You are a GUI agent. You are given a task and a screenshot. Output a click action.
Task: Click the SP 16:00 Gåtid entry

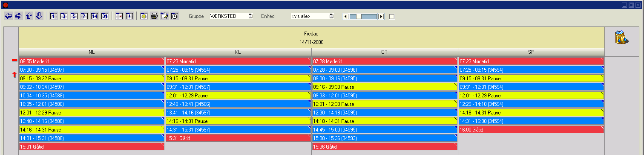(531, 129)
